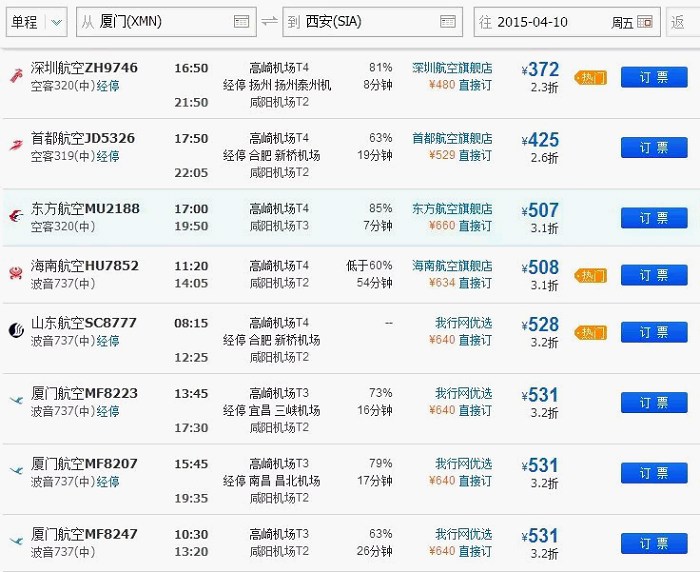Click 我行网优选 on MF8207 row
This screenshot has width=700, height=572.
tap(464, 463)
